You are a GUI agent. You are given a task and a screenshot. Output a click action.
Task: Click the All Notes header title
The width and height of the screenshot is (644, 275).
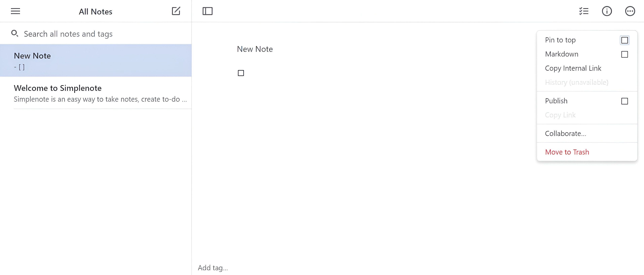point(96,11)
